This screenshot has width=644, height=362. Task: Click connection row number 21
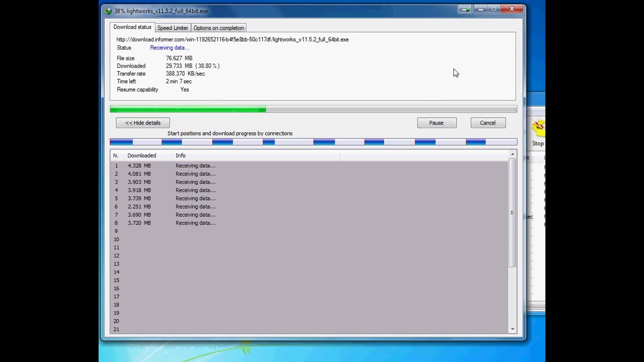click(x=309, y=329)
